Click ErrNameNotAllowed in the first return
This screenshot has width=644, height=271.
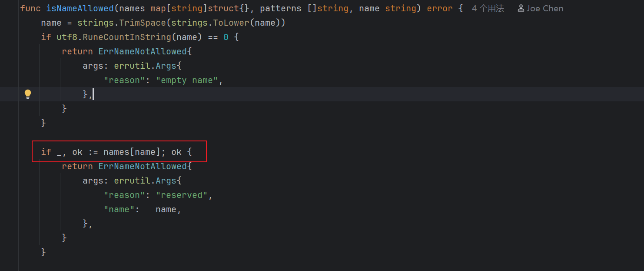point(143,51)
